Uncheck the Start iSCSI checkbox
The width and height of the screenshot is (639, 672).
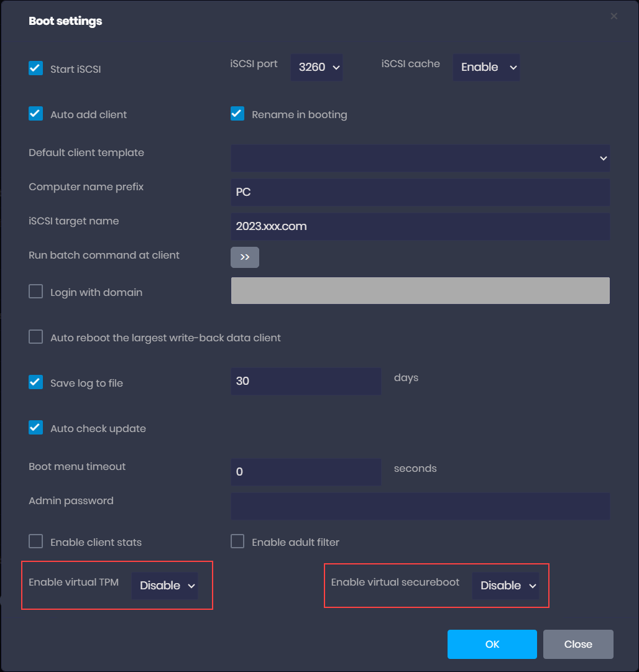[x=36, y=68]
